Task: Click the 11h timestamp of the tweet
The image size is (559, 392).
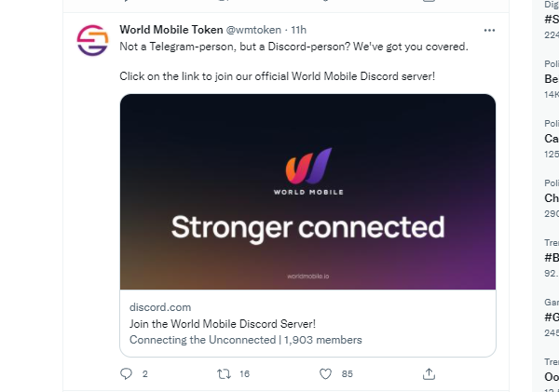Action: (298, 30)
